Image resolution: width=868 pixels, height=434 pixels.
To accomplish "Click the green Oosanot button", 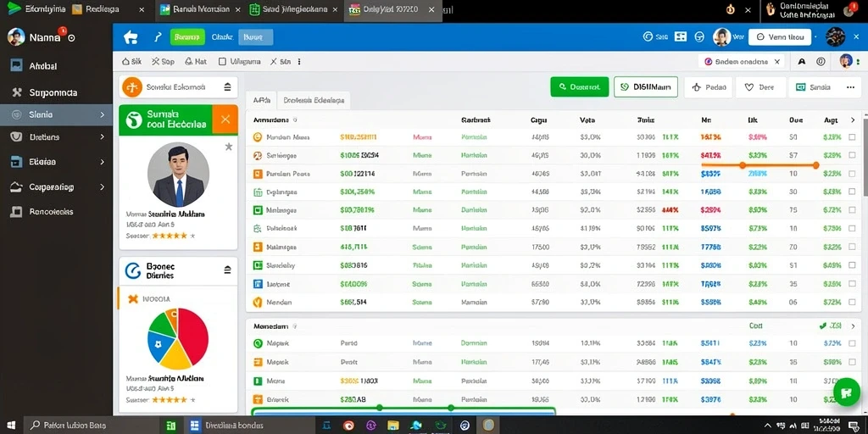I will 580,87.
